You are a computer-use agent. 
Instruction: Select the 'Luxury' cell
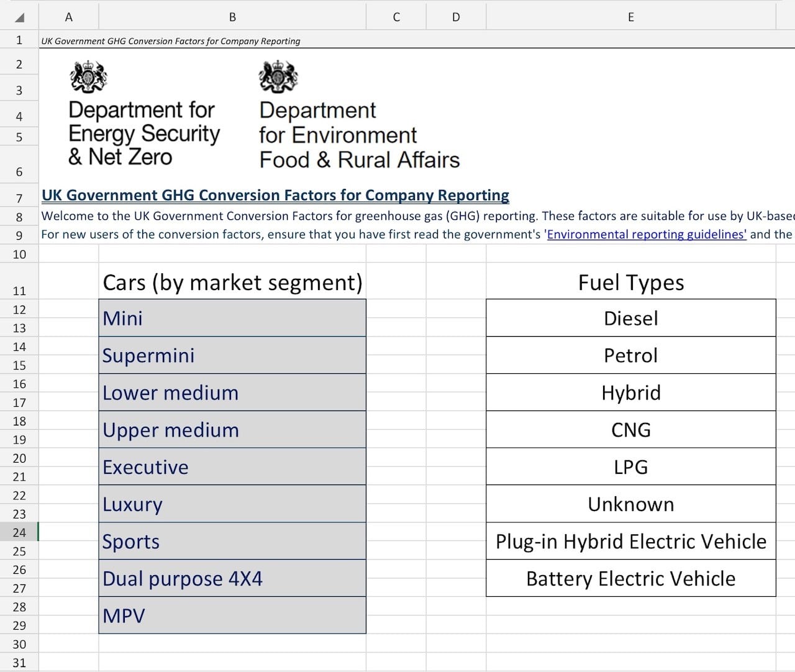pyautogui.click(x=232, y=504)
